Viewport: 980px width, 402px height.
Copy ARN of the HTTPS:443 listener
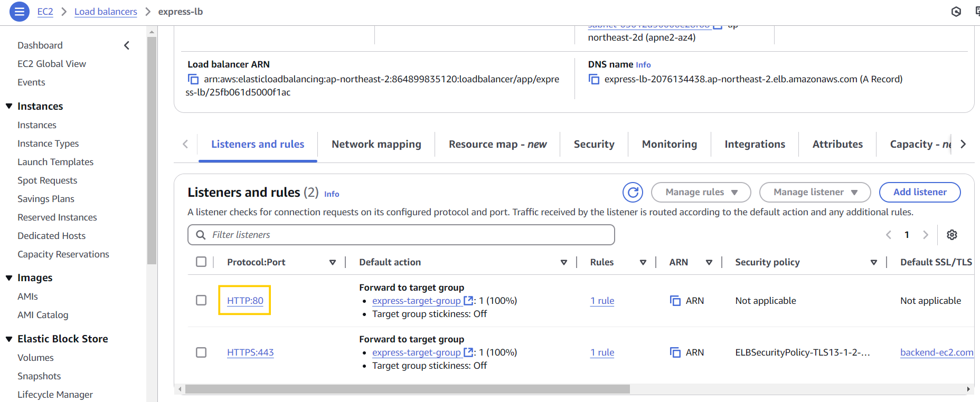(x=675, y=352)
